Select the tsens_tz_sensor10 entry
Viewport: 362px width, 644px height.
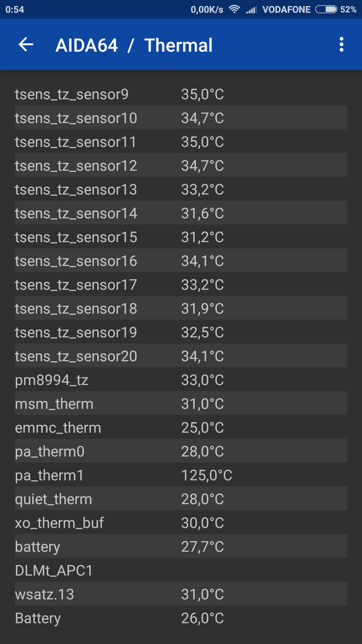coord(181,118)
